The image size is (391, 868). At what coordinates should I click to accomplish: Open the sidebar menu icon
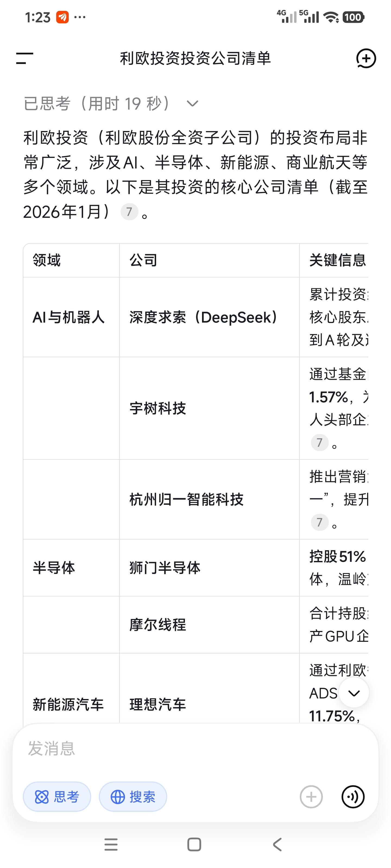[x=25, y=58]
